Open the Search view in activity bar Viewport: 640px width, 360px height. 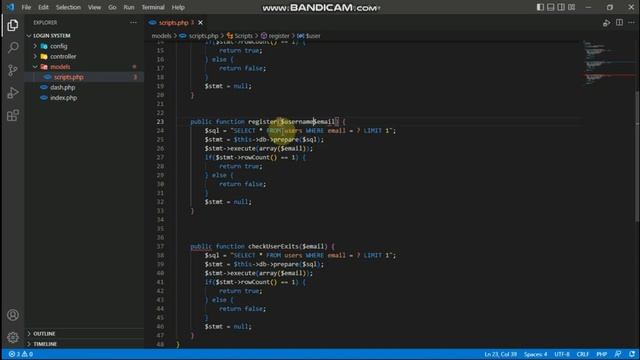[x=13, y=48]
